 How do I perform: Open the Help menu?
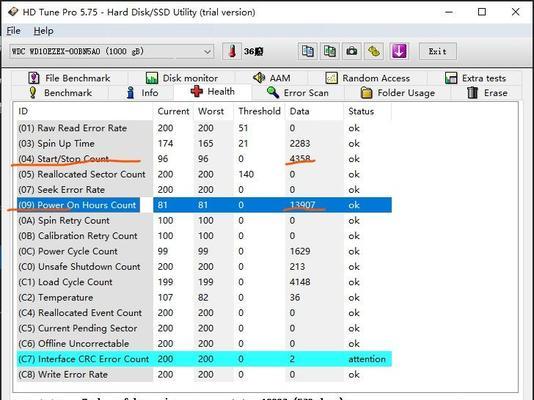43,31
